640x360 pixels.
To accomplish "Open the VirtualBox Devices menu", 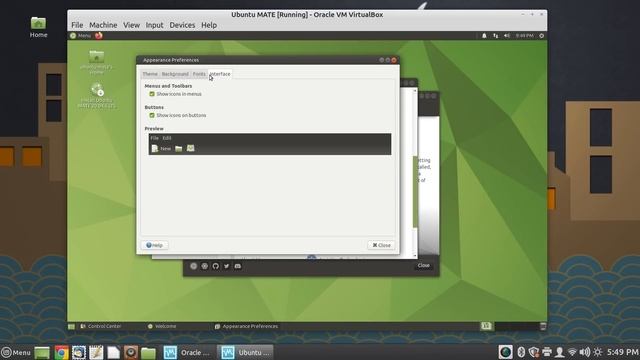I will point(182,25).
